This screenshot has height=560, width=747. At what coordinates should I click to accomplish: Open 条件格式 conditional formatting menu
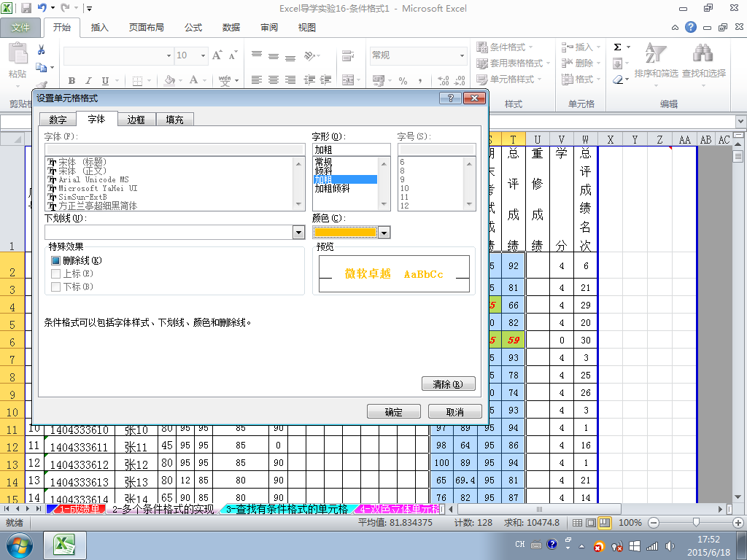505,47
